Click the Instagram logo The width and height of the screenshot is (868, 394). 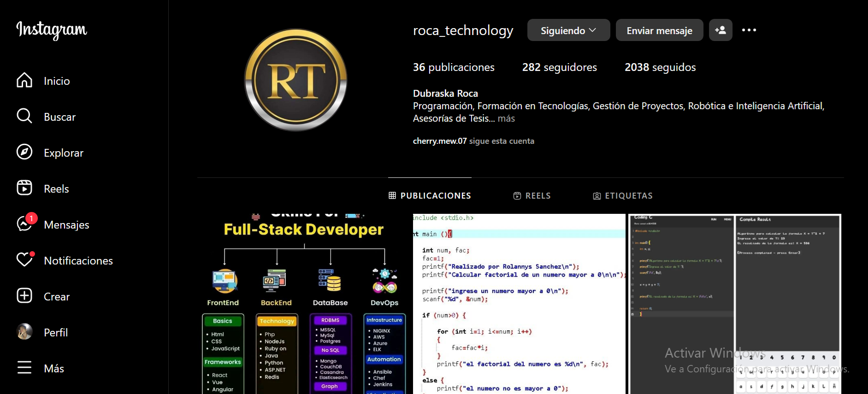pyautogui.click(x=52, y=30)
